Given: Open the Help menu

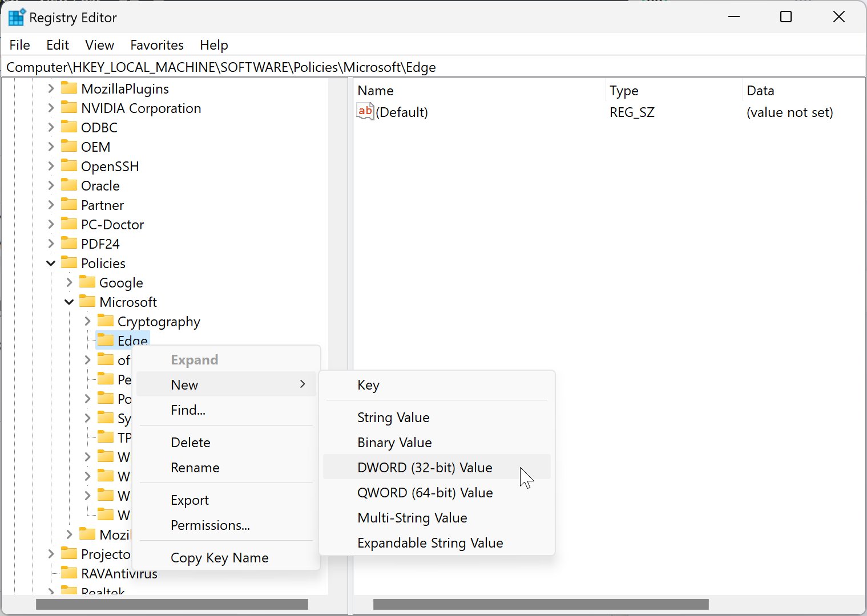Looking at the screenshot, I should [x=214, y=45].
